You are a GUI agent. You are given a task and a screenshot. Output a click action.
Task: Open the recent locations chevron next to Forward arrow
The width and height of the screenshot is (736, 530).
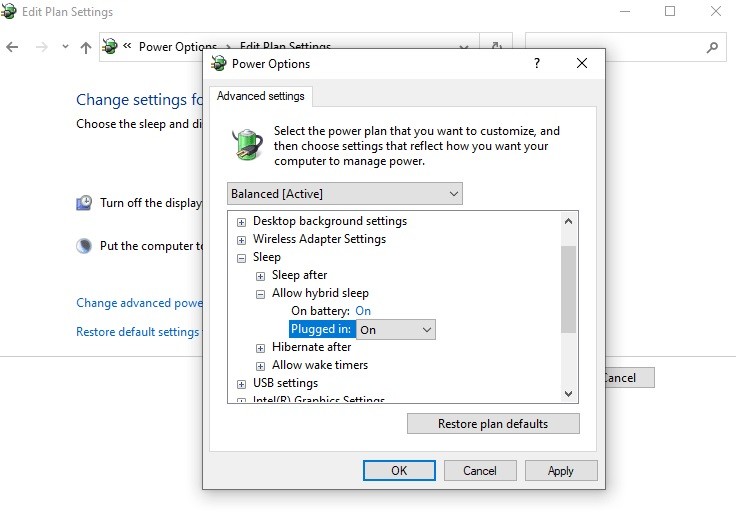[x=65, y=46]
